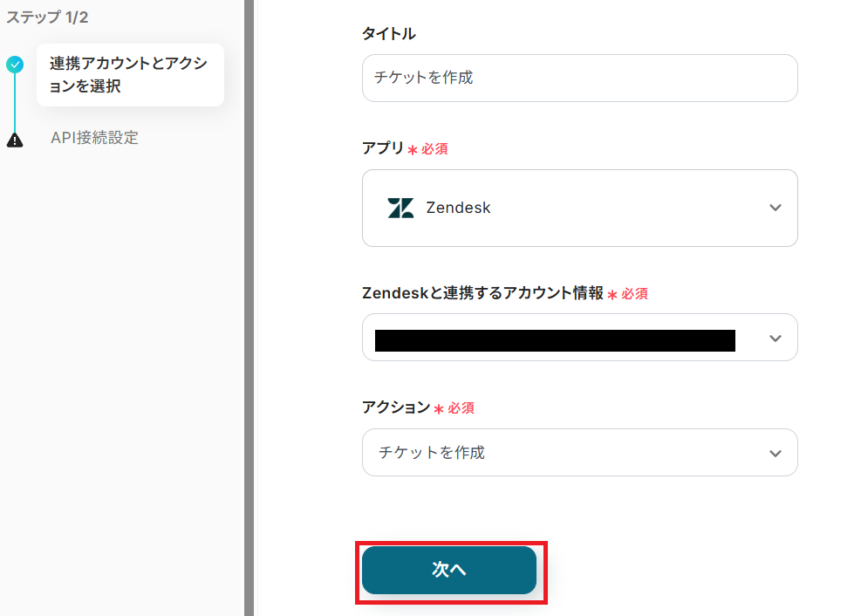The image size is (861, 616).
Task: Open the Zendesk account chevron arrow
Action: (x=775, y=339)
